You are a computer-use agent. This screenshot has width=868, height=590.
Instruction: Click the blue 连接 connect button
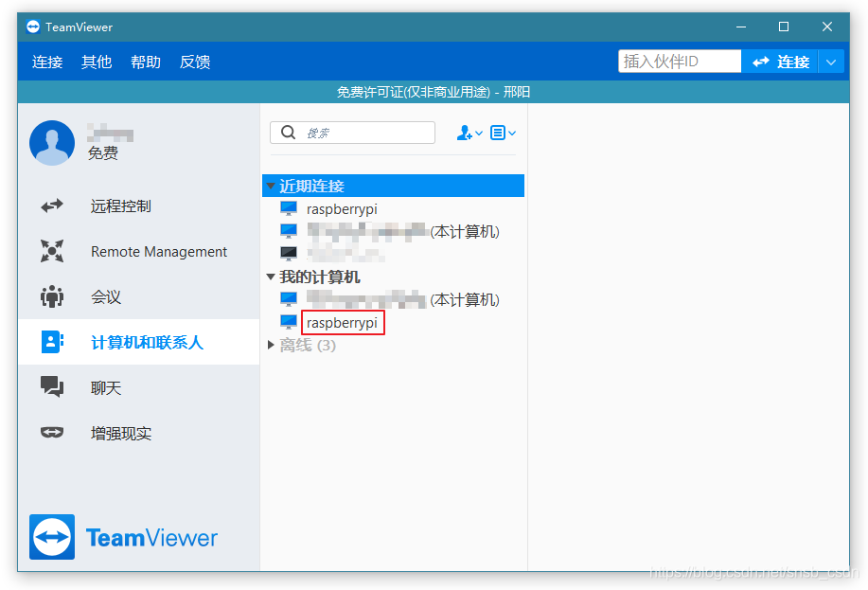[x=780, y=61]
